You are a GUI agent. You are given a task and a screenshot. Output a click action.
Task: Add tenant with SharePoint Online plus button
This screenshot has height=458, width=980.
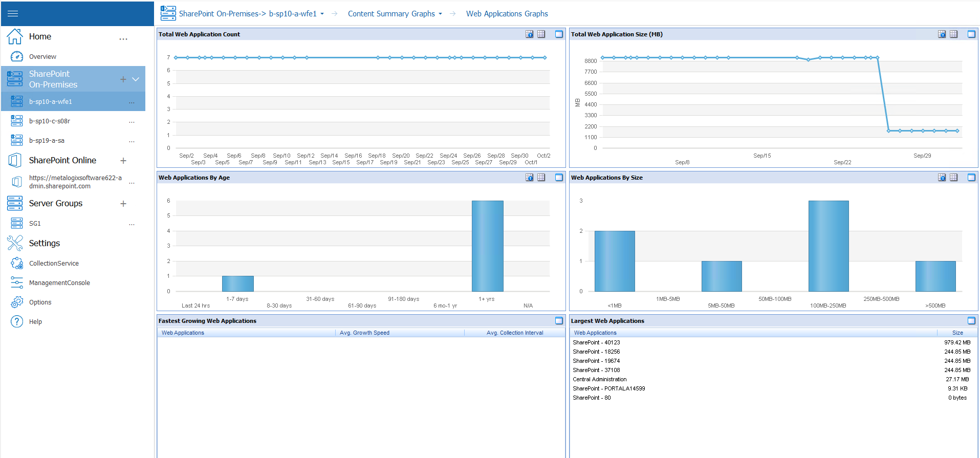(x=123, y=161)
